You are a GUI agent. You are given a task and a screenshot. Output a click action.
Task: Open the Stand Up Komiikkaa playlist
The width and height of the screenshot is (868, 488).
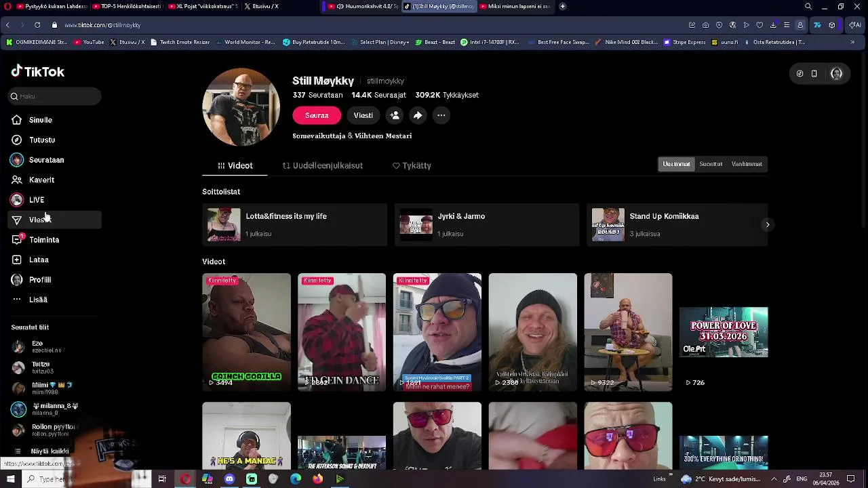[x=677, y=224]
